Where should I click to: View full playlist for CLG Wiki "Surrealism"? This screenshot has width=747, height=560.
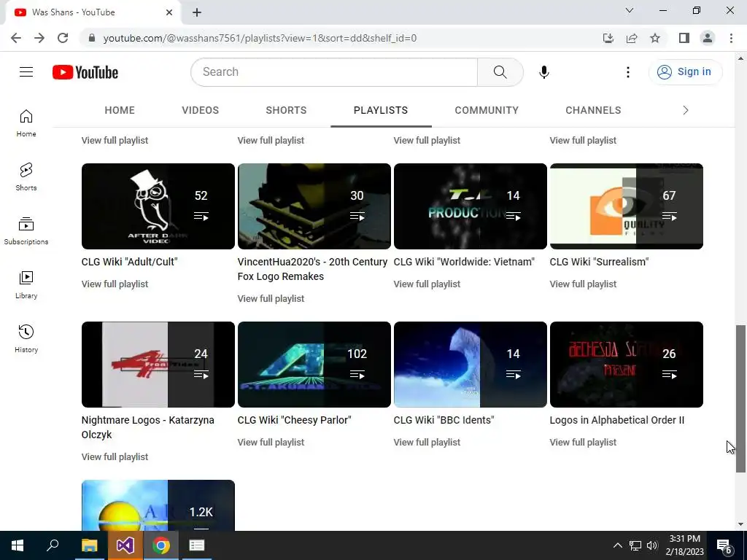point(583,284)
